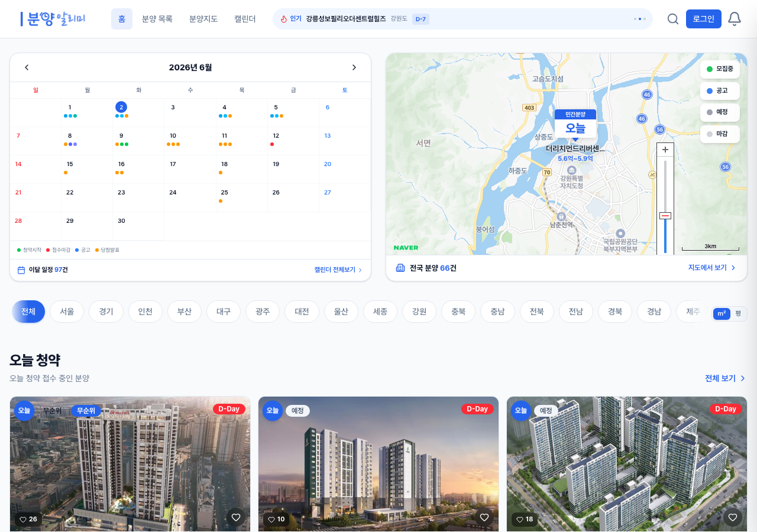Open the first listing thumbnail with 무순위 badge

point(130,464)
